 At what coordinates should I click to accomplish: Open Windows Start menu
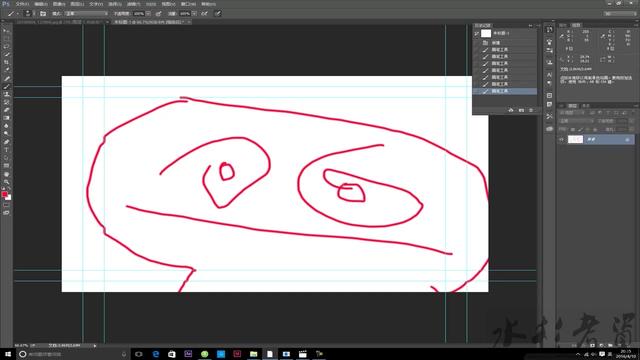point(7,354)
